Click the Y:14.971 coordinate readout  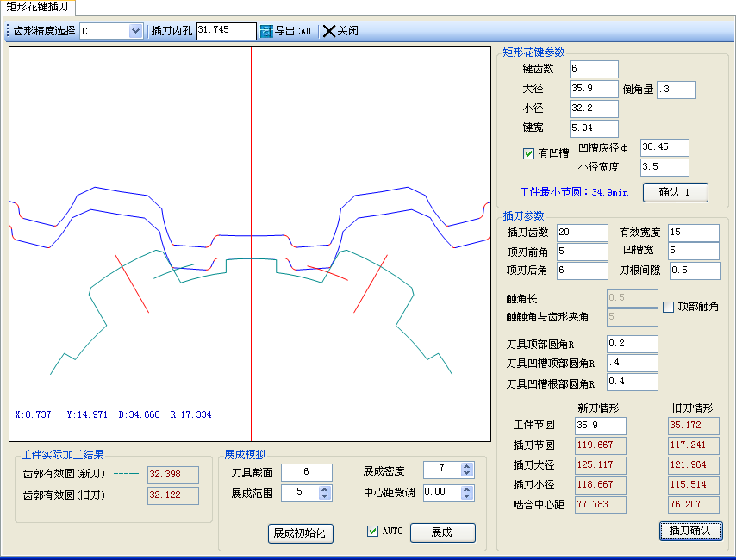[87, 414]
